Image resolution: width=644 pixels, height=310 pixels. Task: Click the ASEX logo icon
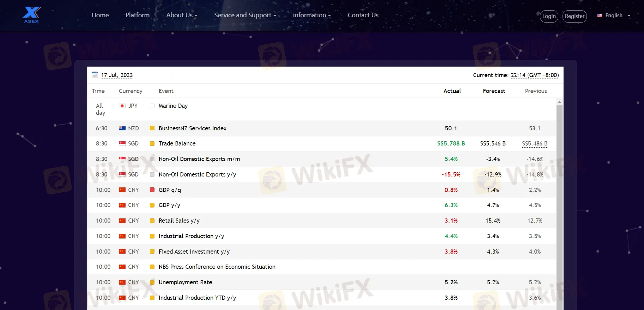coord(32,15)
